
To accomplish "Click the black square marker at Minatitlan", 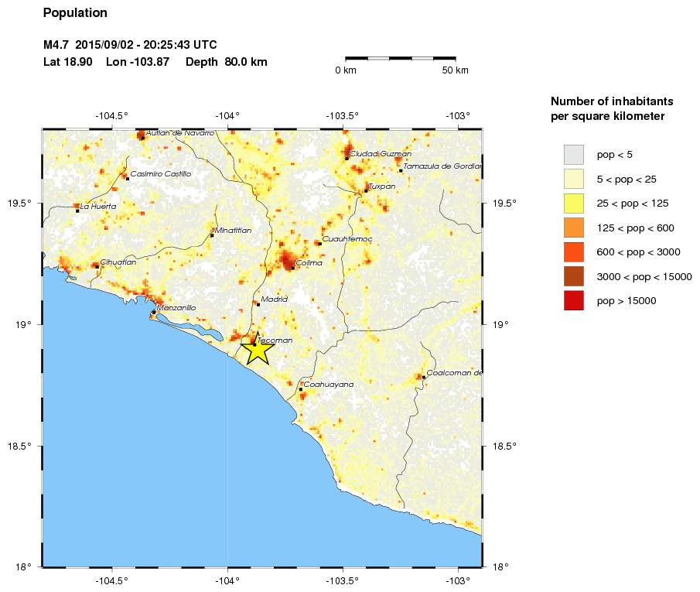I will pos(212,235).
